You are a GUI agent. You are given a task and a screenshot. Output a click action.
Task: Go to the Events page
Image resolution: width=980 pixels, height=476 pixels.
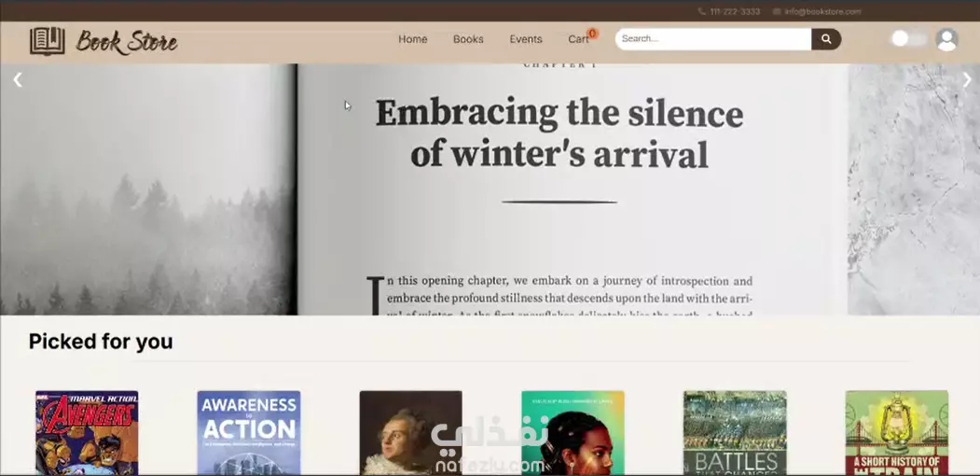(x=526, y=39)
